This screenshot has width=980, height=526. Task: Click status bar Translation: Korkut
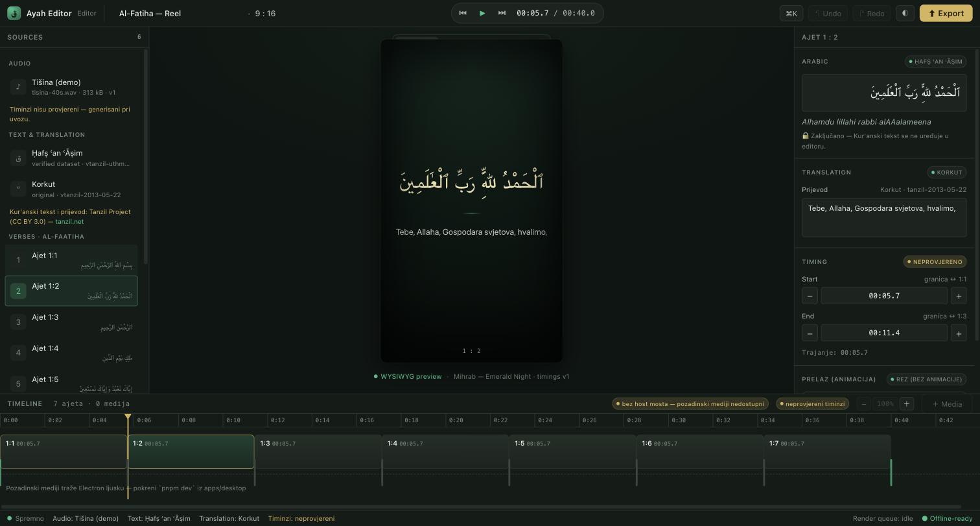point(229,518)
